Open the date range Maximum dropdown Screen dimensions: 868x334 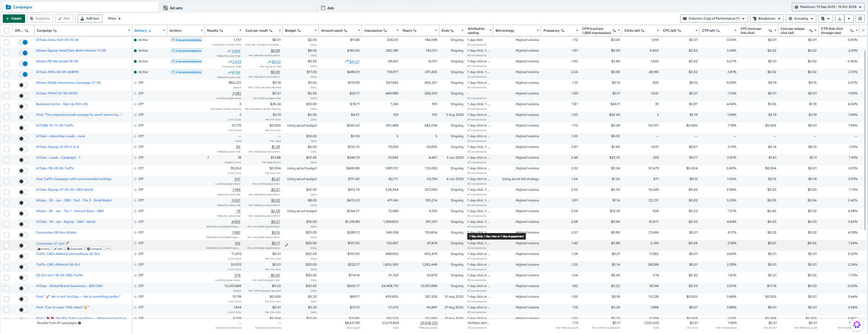[828, 7]
